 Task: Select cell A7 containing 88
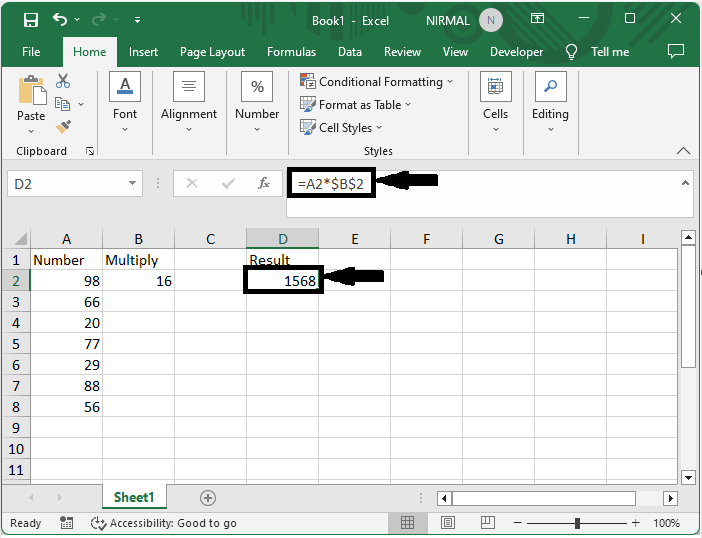click(66, 386)
